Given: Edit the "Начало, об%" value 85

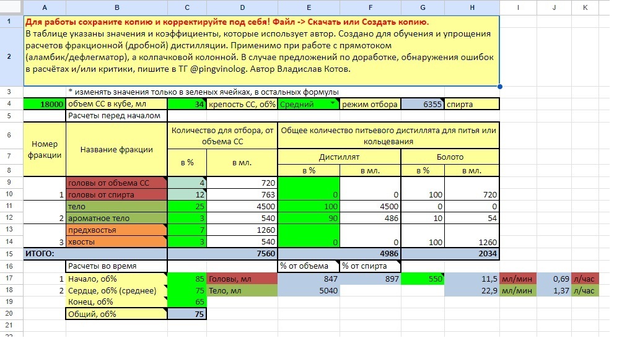Looking at the screenshot, I should pos(186,279).
